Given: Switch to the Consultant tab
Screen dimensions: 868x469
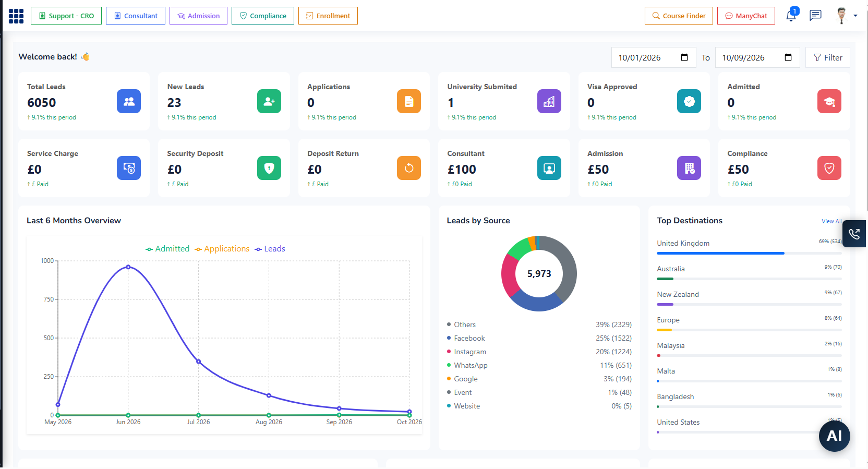Looking at the screenshot, I should (x=136, y=16).
